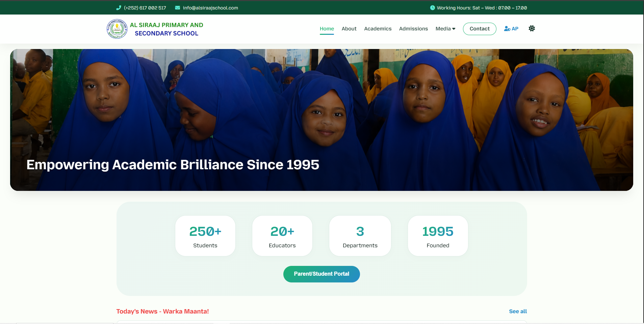
Task: Click the 'Empowering Academic Brilliance Since 1995' heading
Action: 173,165
